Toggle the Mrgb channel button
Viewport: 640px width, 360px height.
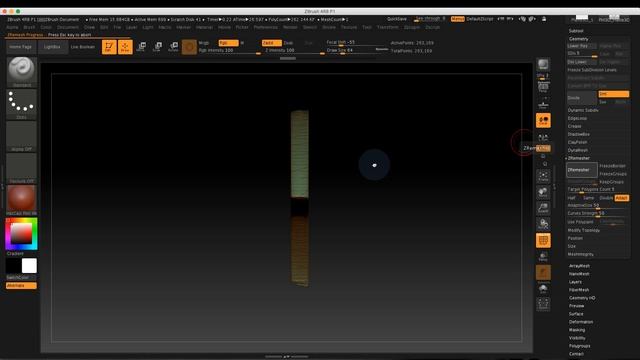tap(204, 43)
